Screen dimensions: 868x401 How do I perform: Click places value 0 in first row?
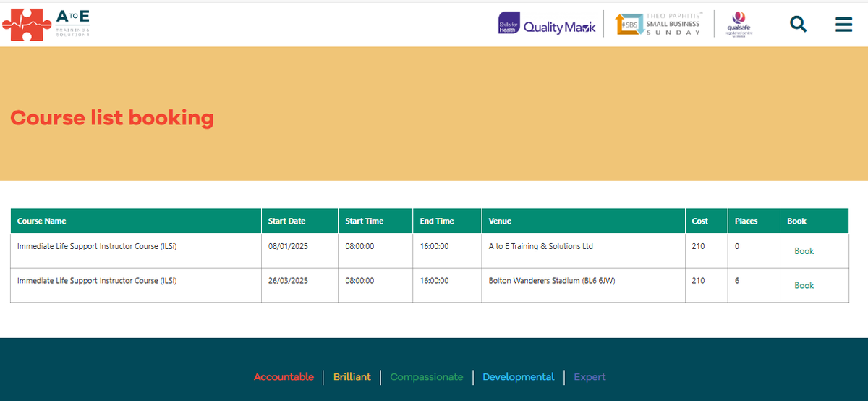pyautogui.click(x=737, y=246)
